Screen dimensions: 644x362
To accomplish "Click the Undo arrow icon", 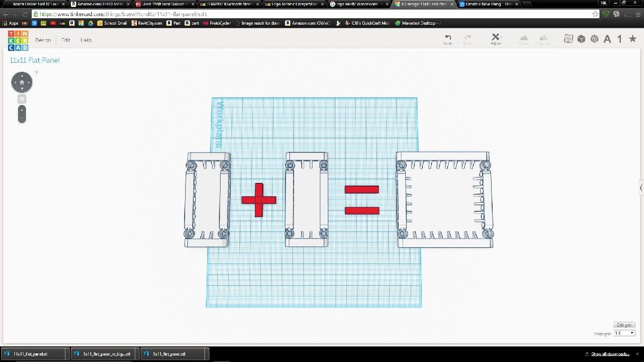I will pos(448,38).
